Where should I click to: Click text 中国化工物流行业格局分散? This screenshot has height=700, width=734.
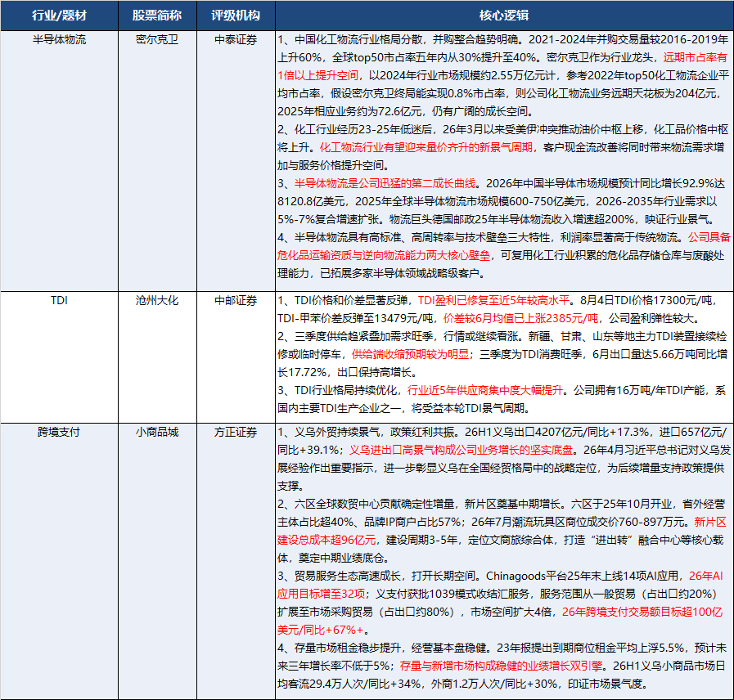tap(358, 40)
